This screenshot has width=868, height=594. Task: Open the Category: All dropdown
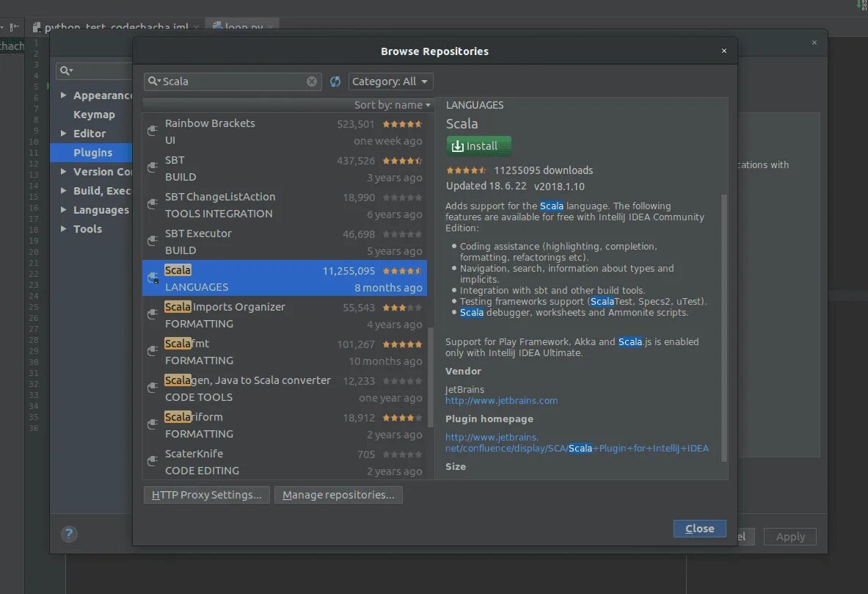tap(390, 82)
